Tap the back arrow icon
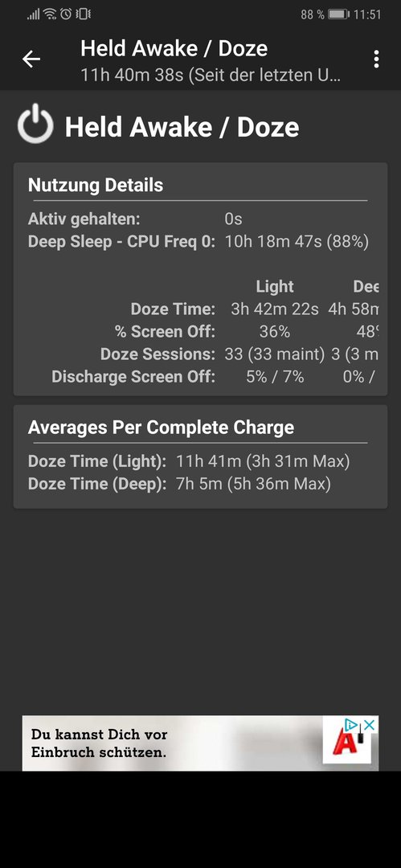 tap(31, 59)
